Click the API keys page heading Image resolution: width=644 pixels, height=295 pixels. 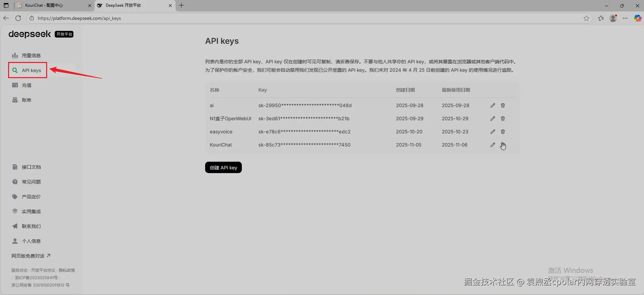click(222, 41)
